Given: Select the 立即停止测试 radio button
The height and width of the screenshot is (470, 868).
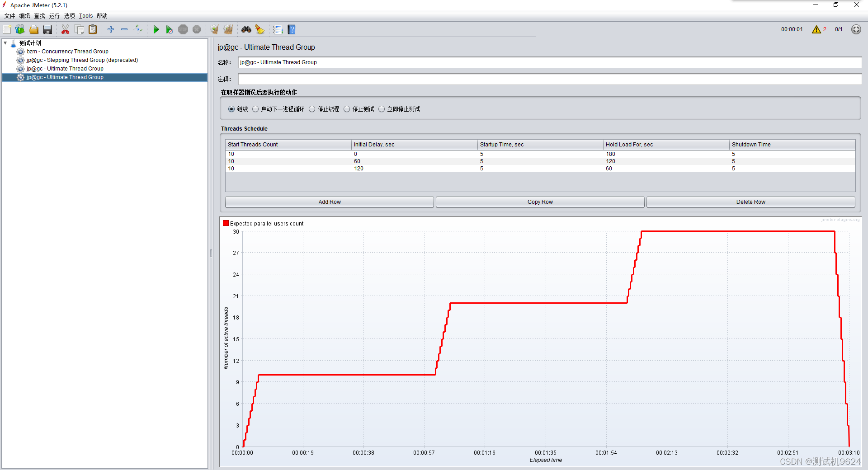Looking at the screenshot, I should pyautogui.click(x=382, y=109).
